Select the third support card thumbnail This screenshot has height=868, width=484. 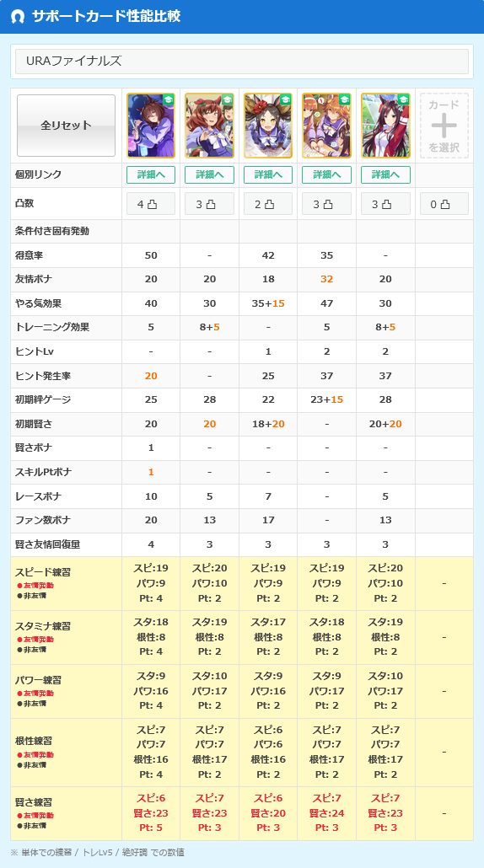point(268,126)
